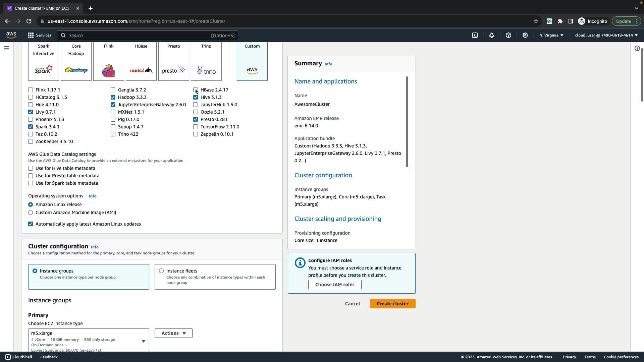Open the cloud_user account menu
Screen dimensions: 644x362
(x=606, y=35)
